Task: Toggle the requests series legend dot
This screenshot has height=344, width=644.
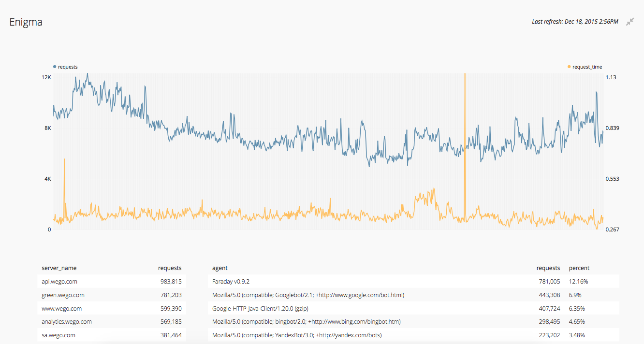Action: [55, 67]
